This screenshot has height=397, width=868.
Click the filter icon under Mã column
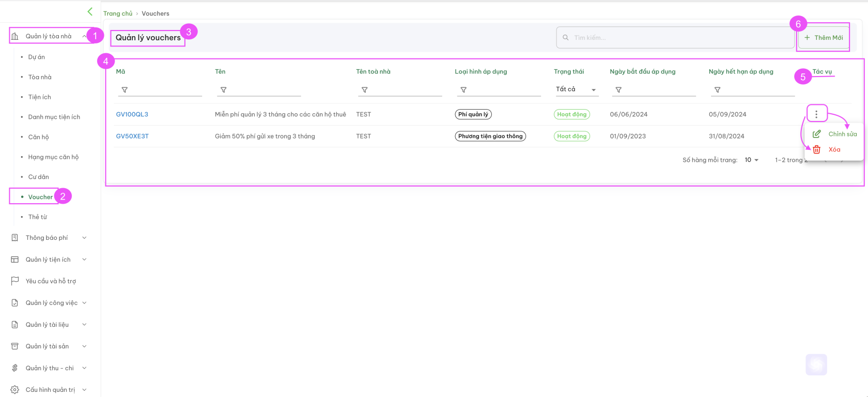125,90
